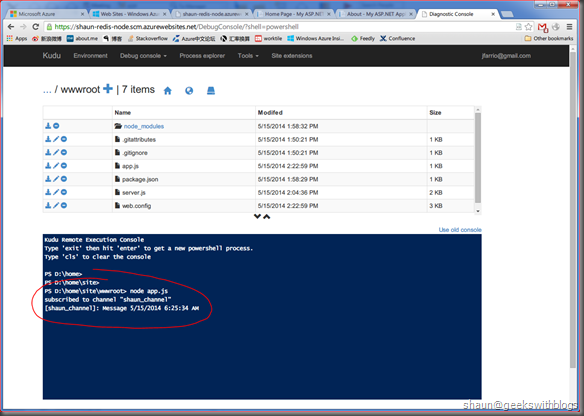Open the Feedly bookmark
584x416 pixels.
pos(363,38)
